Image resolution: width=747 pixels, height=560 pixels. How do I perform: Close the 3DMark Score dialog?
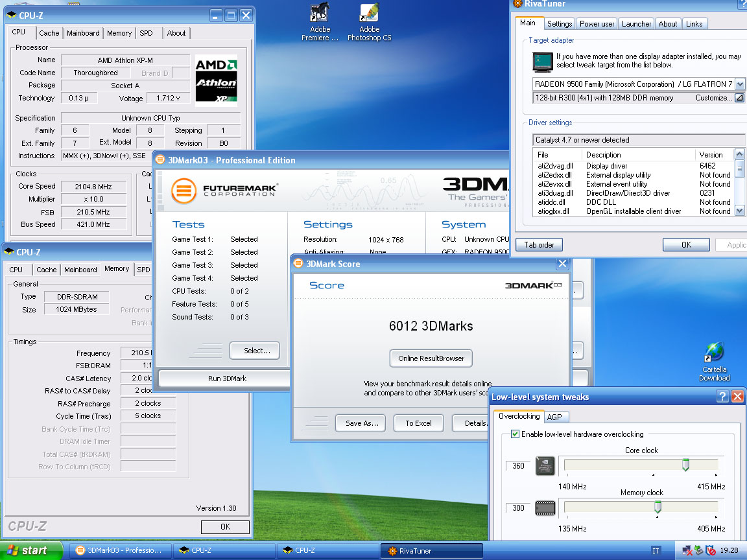coord(562,263)
